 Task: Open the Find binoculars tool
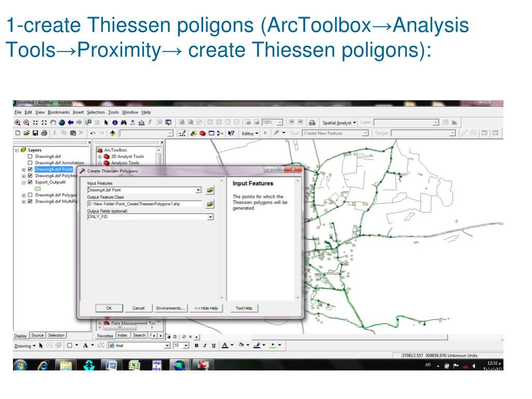(x=124, y=123)
